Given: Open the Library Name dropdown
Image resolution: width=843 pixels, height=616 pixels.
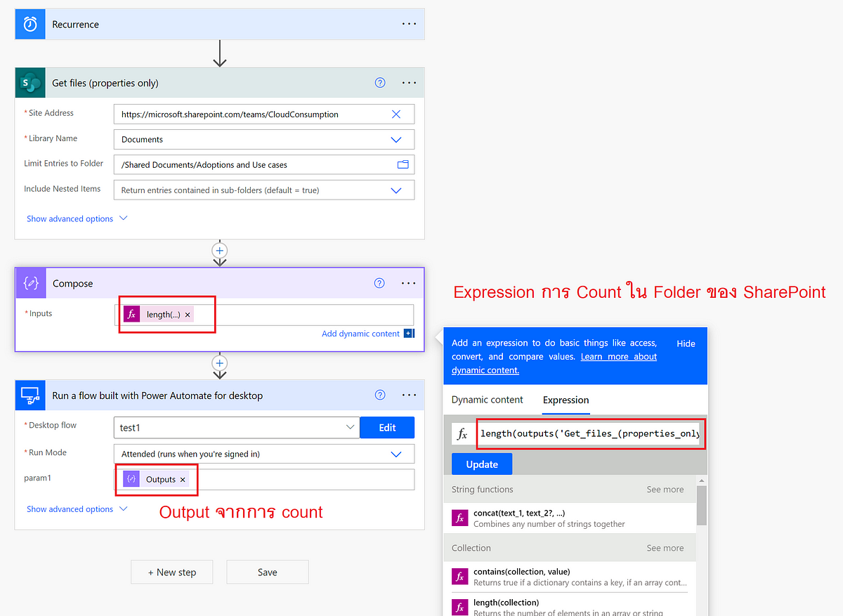Looking at the screenshot, I should pyautogui.click(x=395, y=139).
